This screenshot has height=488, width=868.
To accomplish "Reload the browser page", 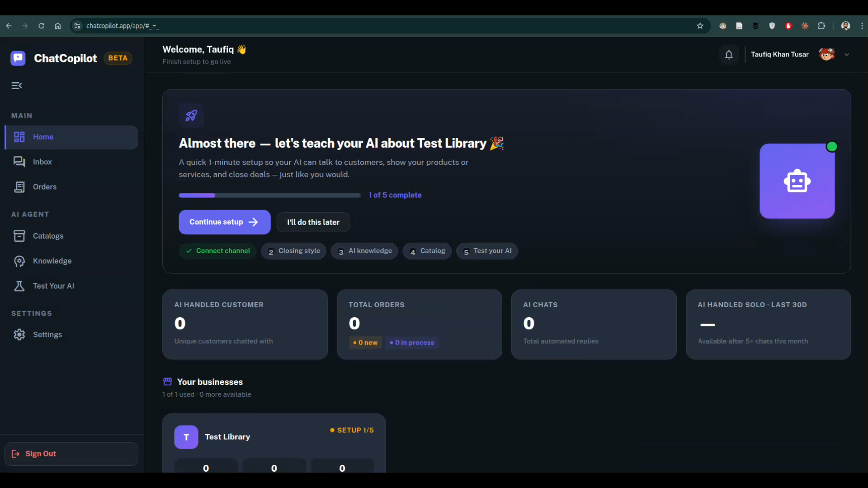I will [x=41, y=26].
